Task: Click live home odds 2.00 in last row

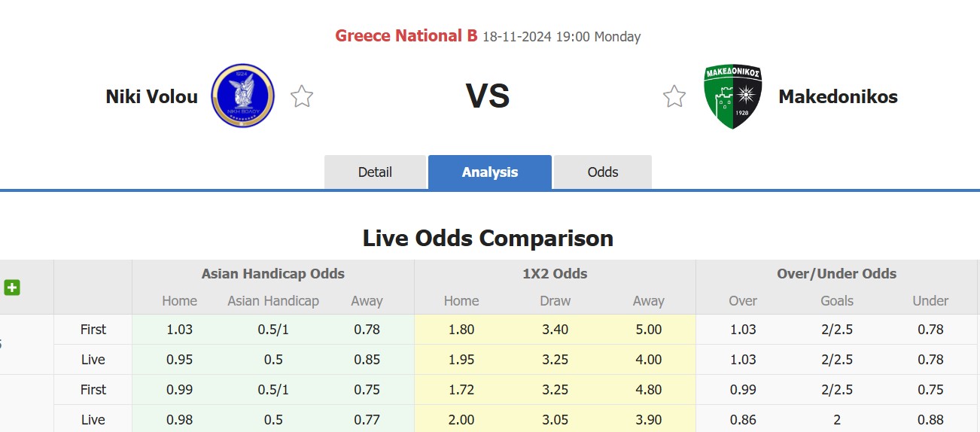Action: pos(461,419)
